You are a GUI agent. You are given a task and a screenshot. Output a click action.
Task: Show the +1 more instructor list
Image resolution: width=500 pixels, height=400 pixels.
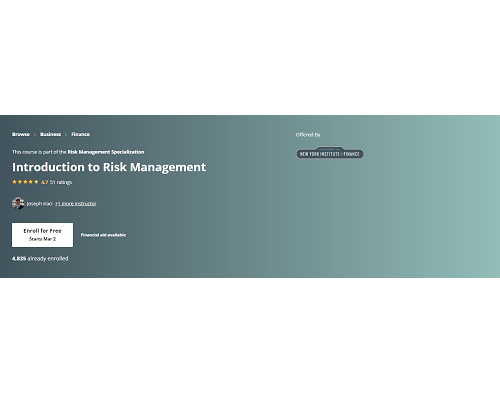[76, 203]
